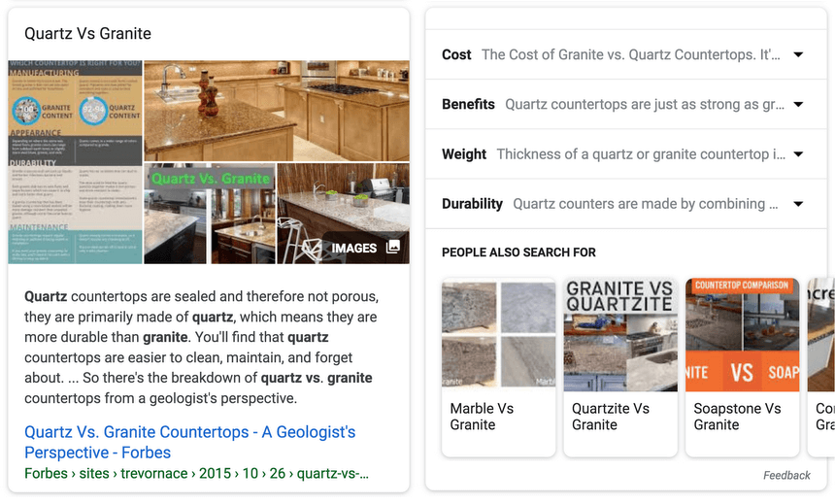The image size is (835, 504).
Task: Click the green 'Quartz Vs. Granite' labeled image
Action: 209,214
